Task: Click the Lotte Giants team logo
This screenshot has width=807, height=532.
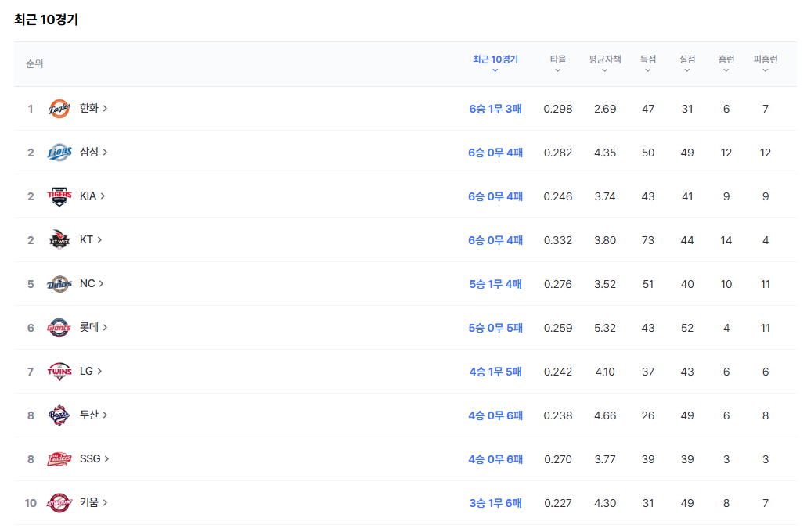Action: click(x=59, y=327)
